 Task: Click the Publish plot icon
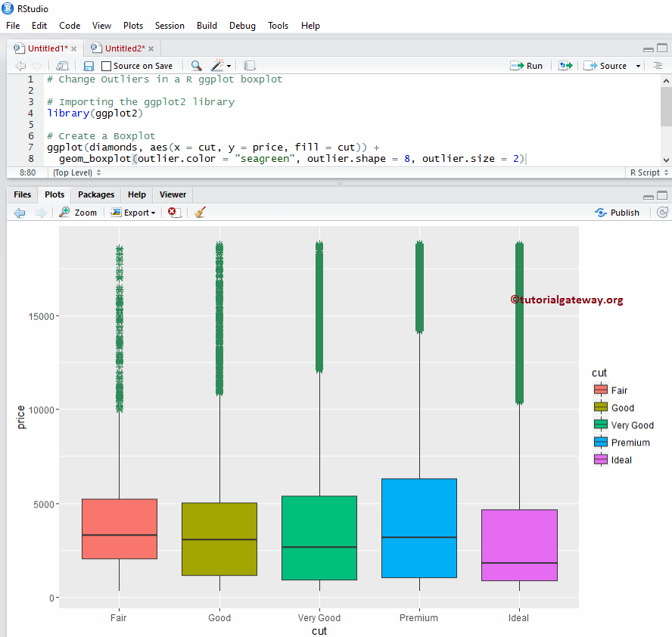tap(618, 212)
